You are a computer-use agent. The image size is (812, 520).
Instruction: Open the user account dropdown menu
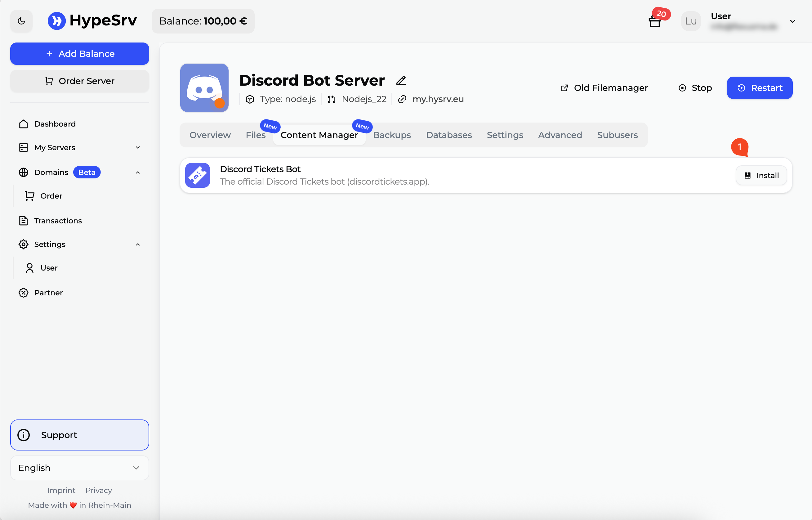point(792,21)
